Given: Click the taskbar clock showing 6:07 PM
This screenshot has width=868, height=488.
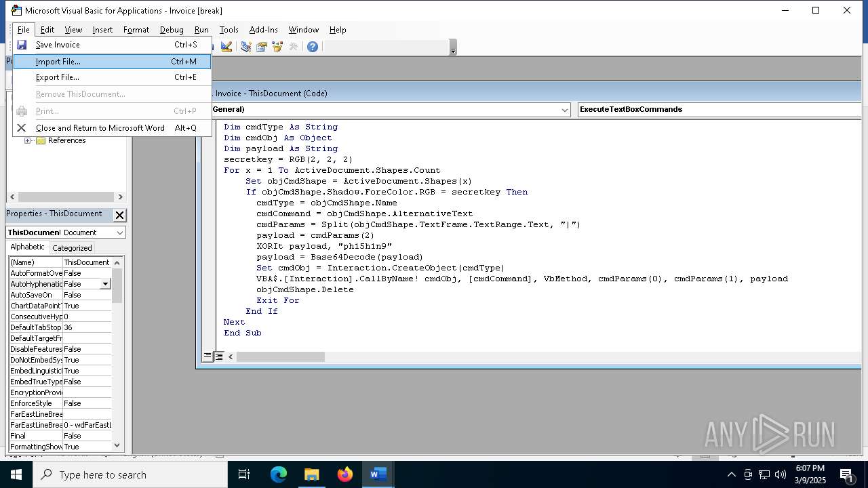Looking at the screenshot, I should point(810,474).
